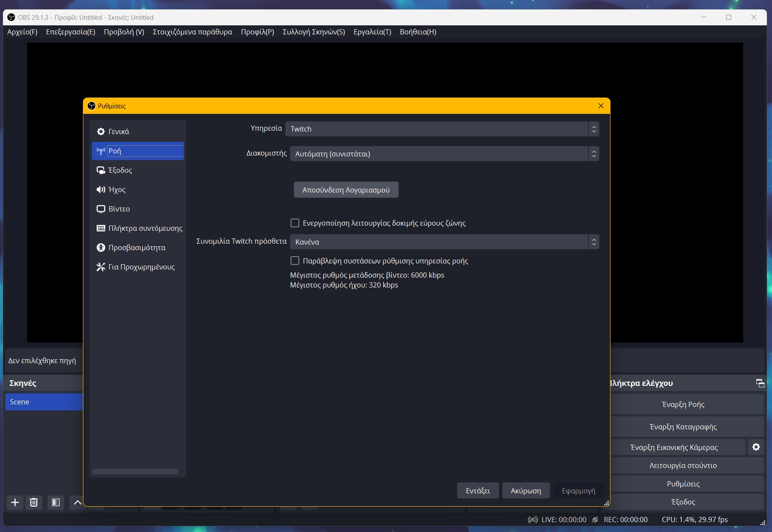Open scene filters icon
Viewport: 772px width, 532px height.
56,502
